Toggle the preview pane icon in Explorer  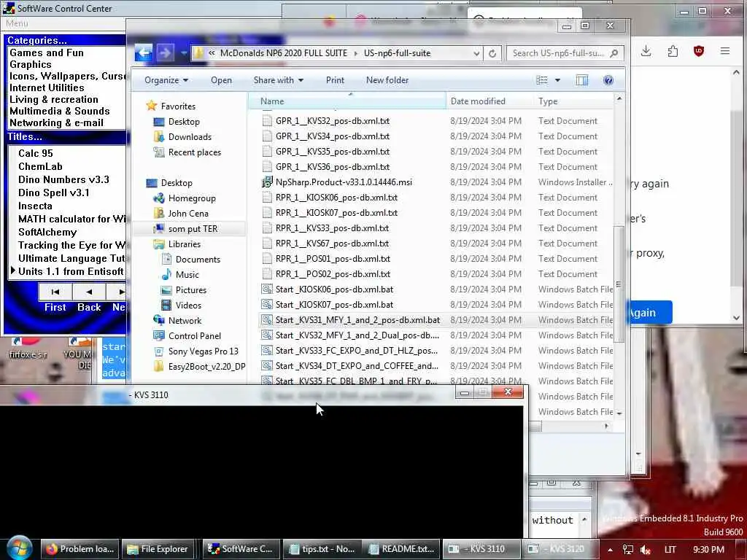click(581, 80)
